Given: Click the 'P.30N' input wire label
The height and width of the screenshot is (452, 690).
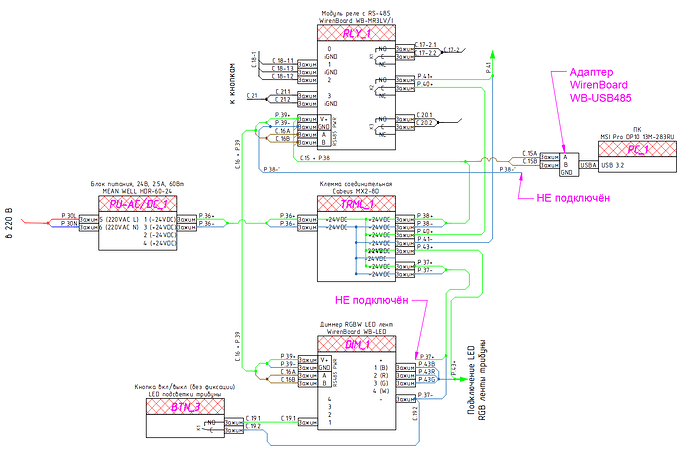Looking at the screenshot, I should 69,224.
